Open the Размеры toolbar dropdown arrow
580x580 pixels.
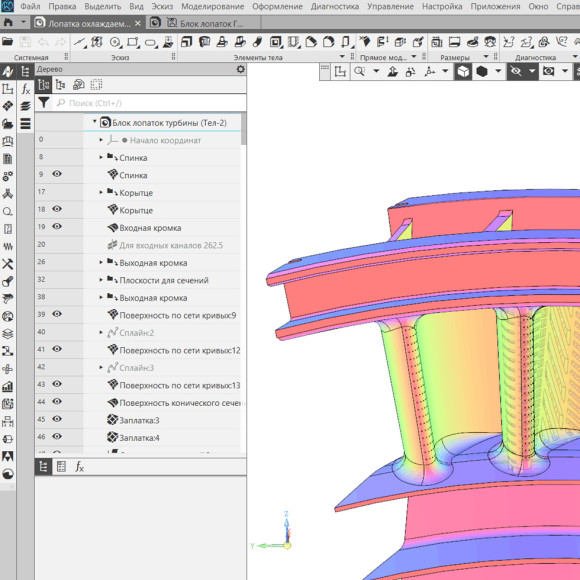click(486, 57)
